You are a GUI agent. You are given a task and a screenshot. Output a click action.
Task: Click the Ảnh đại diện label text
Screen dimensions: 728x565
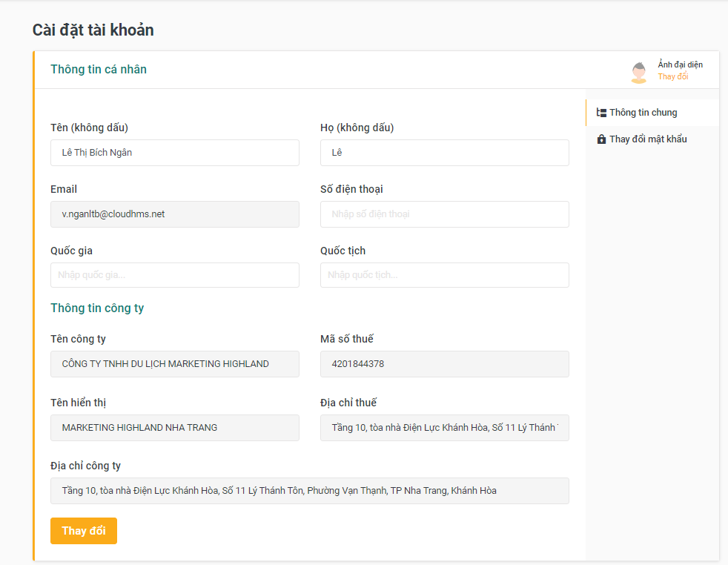pyautogui.click(x=680, y=65)
